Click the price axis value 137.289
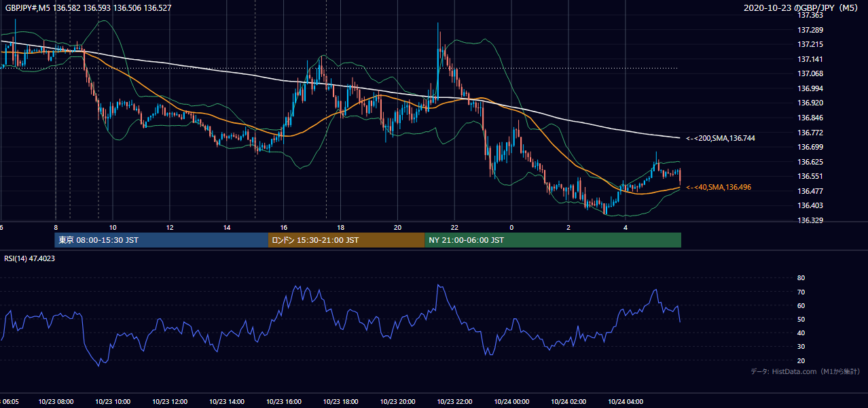Viewport: 868px width, 408px height. (x=810, y=30)
